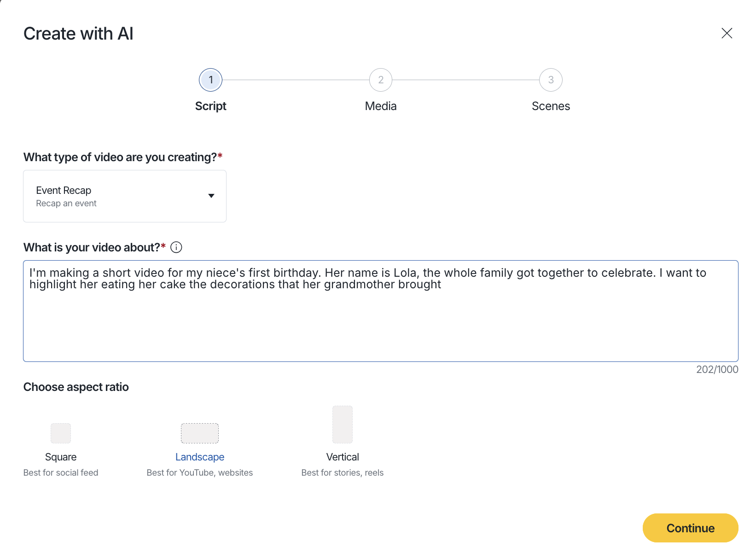Click the 'Recap an event' subtitle
Image resolution: width=756 pixels, height=559 pixels.
tap(66, 204)
